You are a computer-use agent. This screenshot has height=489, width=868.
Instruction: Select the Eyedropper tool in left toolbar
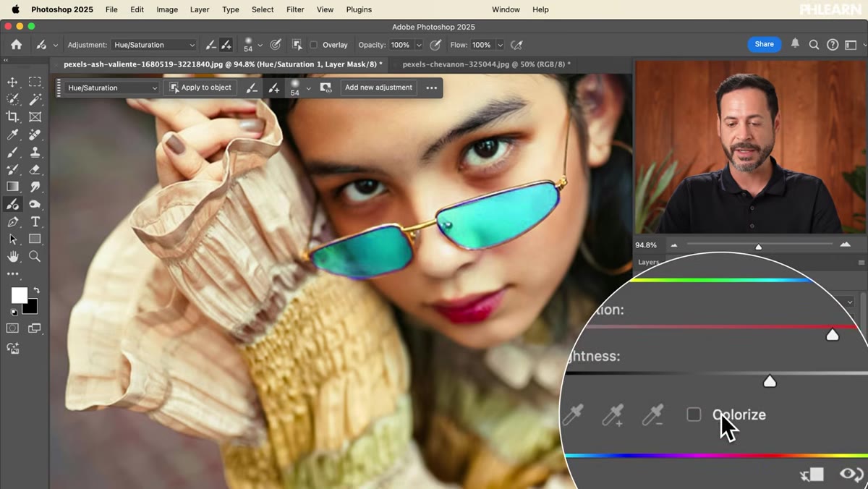12,135
